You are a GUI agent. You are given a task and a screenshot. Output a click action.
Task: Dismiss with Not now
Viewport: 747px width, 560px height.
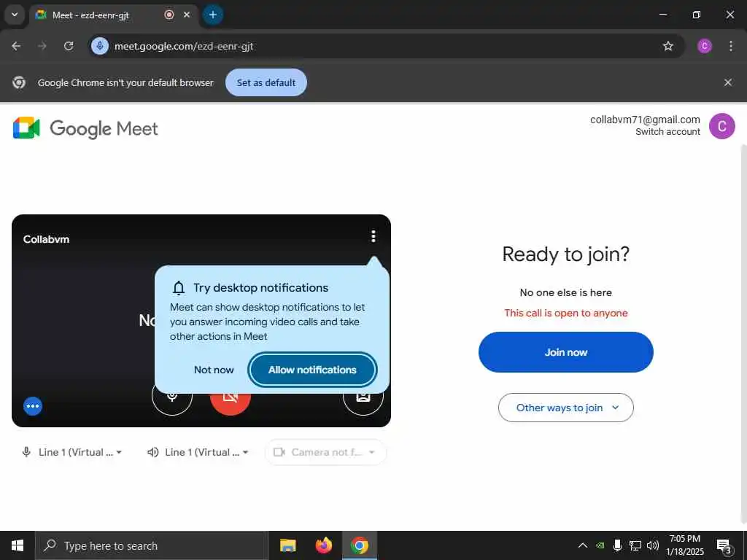point(214,370)
